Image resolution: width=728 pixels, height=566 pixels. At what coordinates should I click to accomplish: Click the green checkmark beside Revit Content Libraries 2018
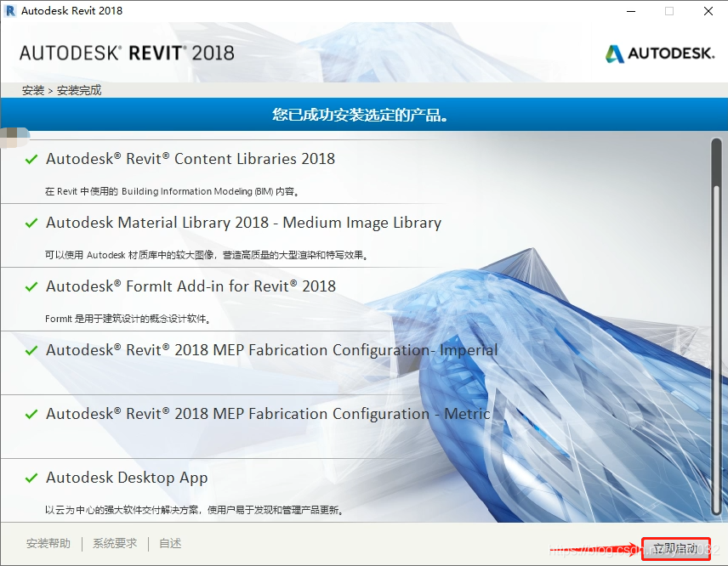tap(31, 158)
